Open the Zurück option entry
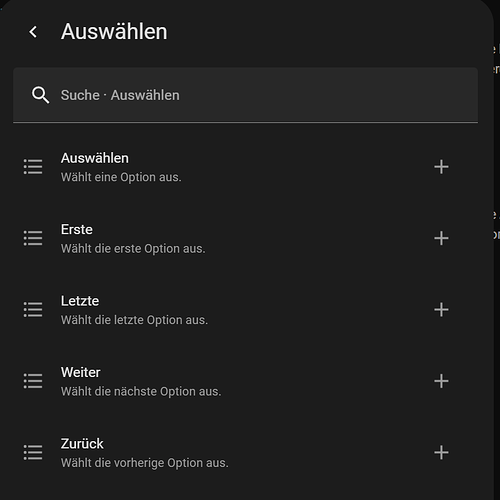This screenshot has height=500, width=500. 245,452
